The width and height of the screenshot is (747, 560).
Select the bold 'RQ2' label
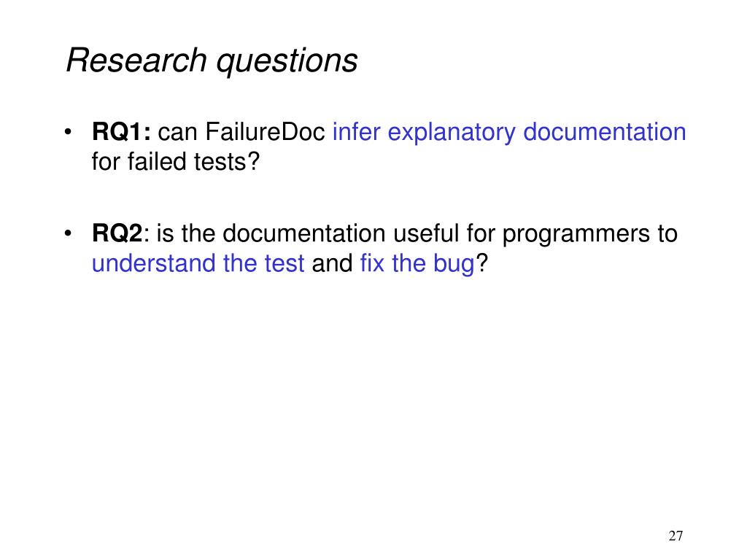point(117,233)
